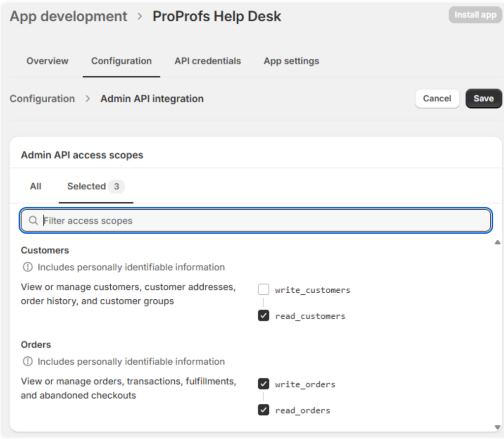Click the search magnifier in the filter field
Image resolution: width=504 pixels, height=439 pixels.
[x=32, y=220]
